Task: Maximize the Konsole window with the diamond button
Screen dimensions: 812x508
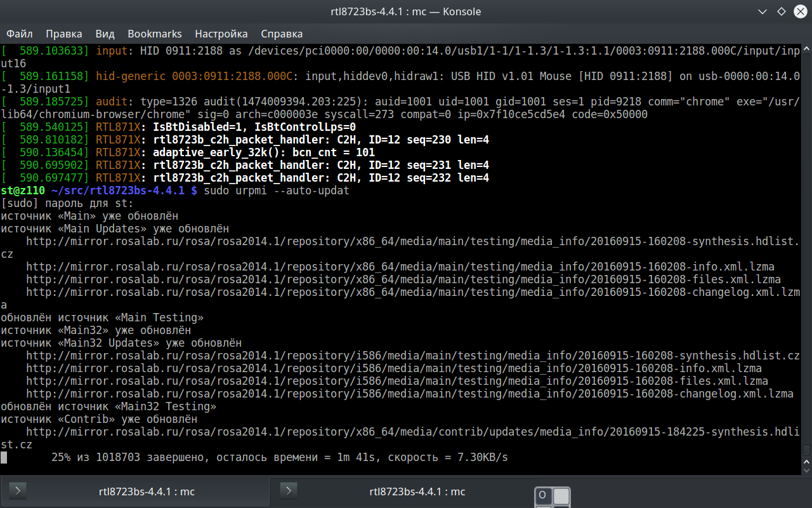Action: (x=782, y=11)
